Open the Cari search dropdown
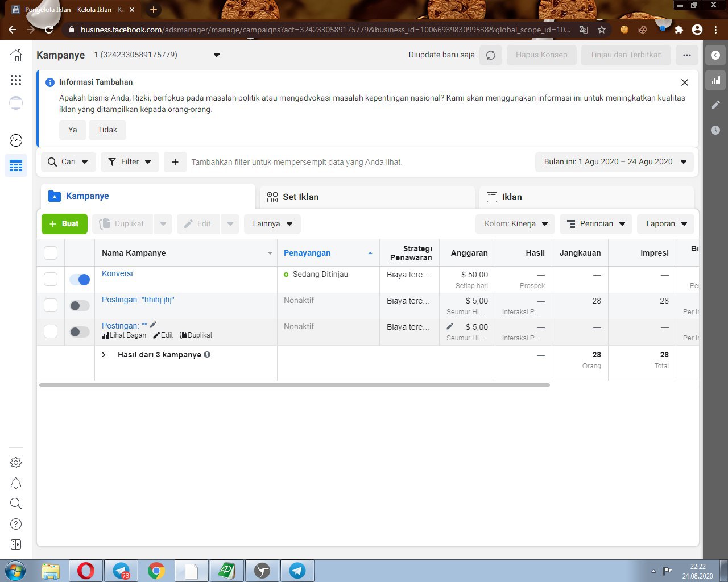 click(68, 162)
